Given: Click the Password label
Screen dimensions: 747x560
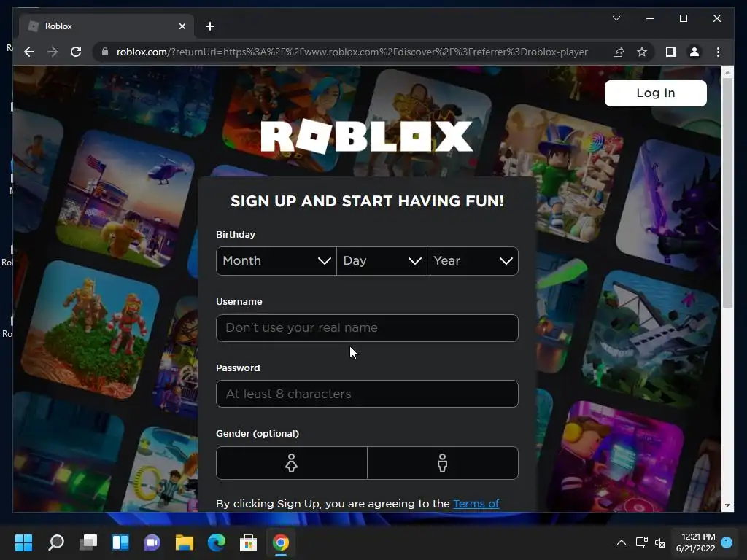Looking at the screenshot, I should (238, 367).
